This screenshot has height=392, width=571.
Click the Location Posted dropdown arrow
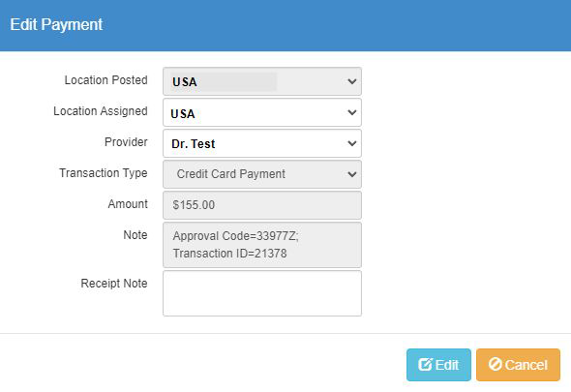coord(351,81)
